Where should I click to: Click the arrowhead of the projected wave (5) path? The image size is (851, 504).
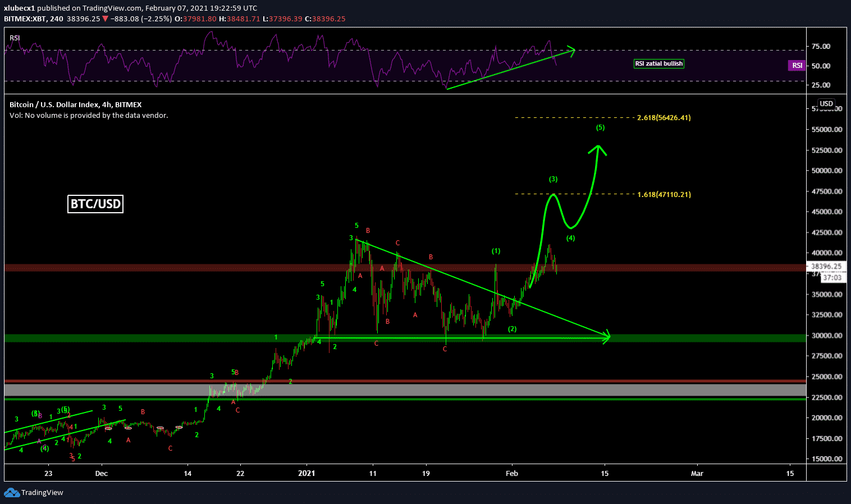pyautogui.click(x=598, y=149)
